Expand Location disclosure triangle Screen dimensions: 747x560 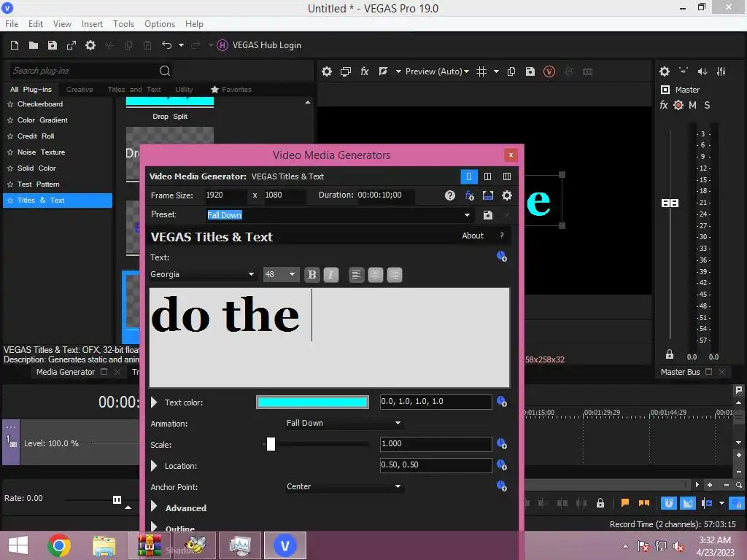[x=154, y=466]
